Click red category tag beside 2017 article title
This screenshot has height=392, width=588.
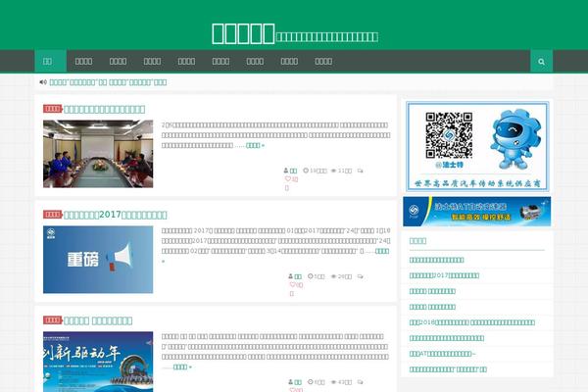(53, 215)
